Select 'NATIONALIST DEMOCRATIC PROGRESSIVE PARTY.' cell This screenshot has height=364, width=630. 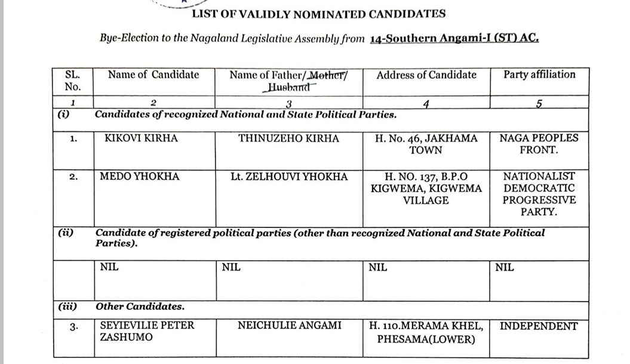point(539,194)
